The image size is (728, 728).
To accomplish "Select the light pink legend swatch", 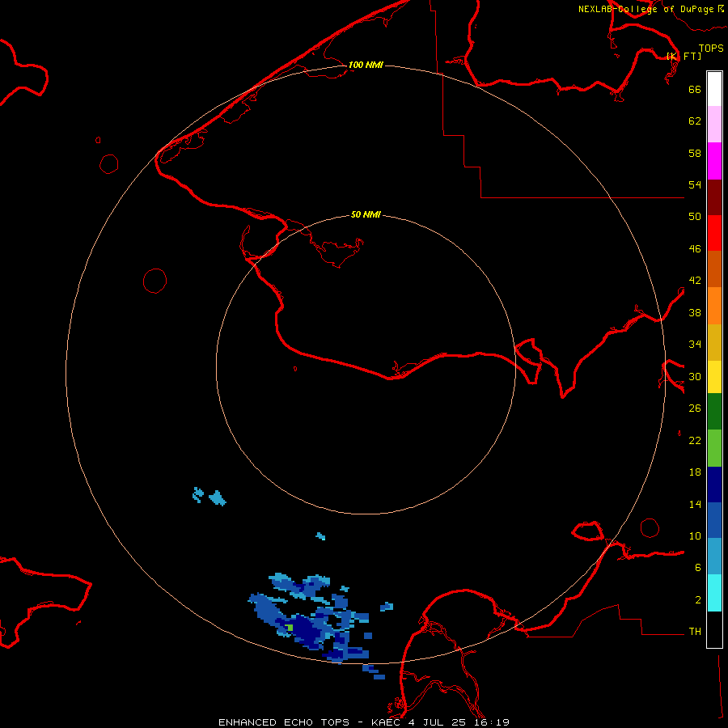I will point(714,125).
